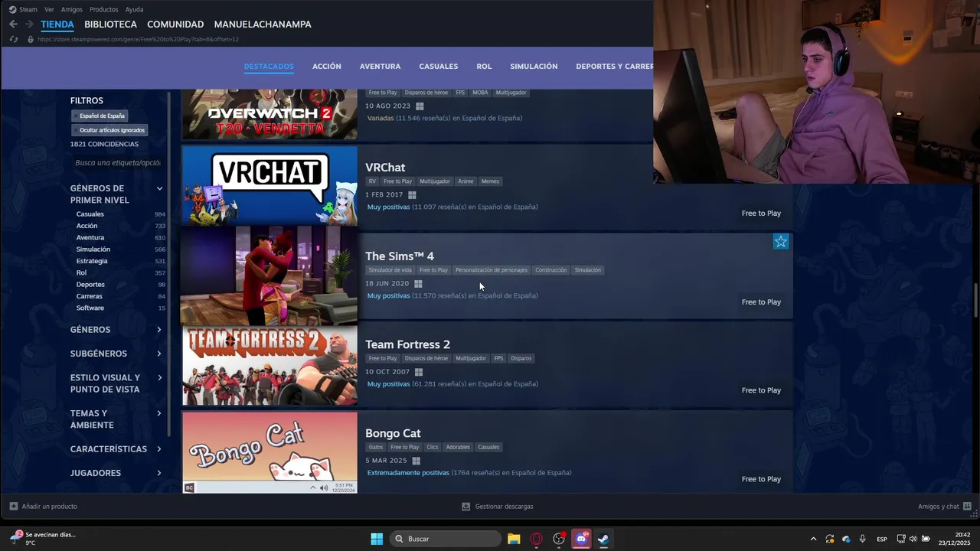Open the volume control in the system tray
This screenshot has height=551, width=980.
pyautogui.click(x=913, y=539)
